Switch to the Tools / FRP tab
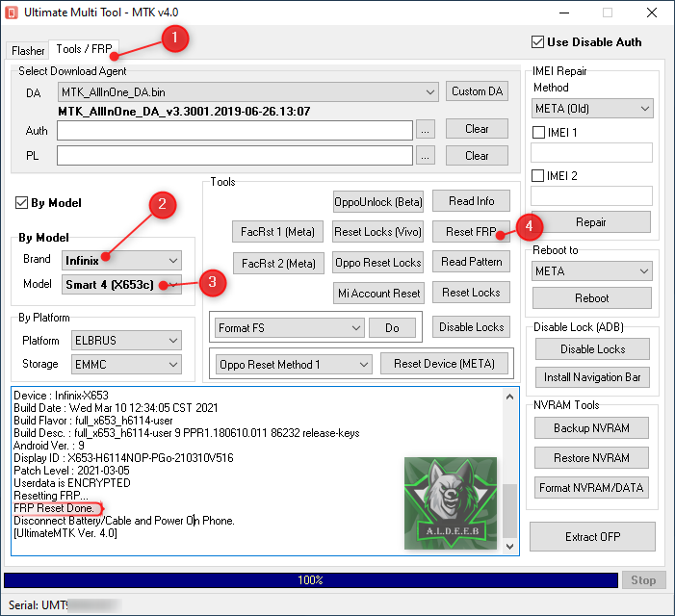Image resolution: width=675 pixels, height=616 pixels. pos(84,49)
